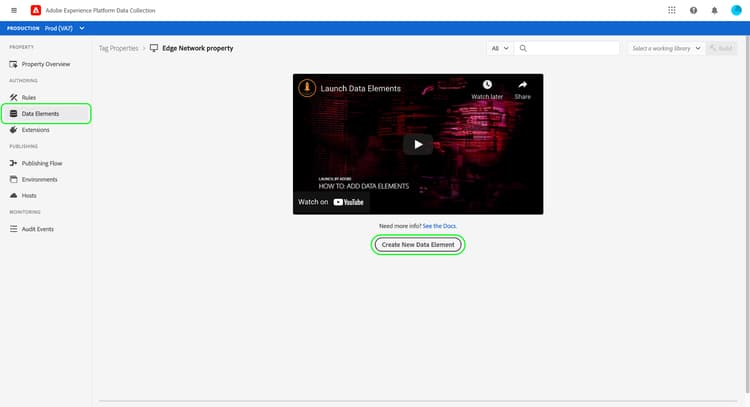Click the red Adobe logo icon
750x407 pixels.
pyautogui.click(x=36, y=10)
